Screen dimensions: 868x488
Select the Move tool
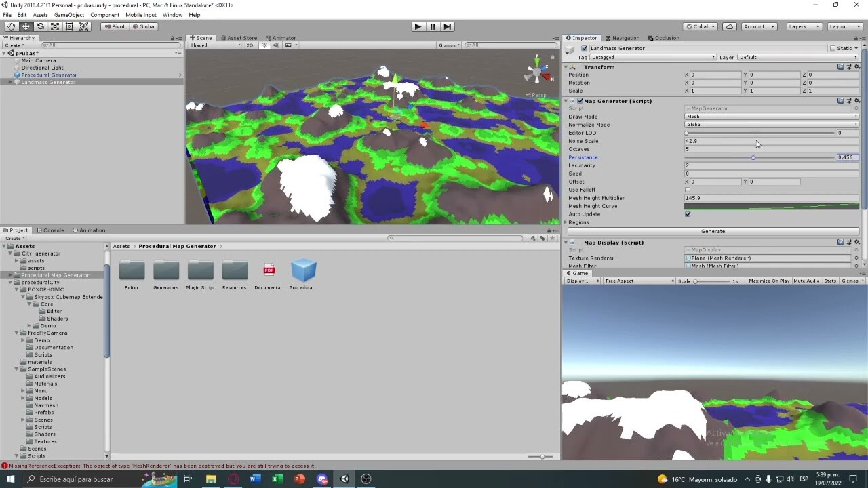pos(26,26)
